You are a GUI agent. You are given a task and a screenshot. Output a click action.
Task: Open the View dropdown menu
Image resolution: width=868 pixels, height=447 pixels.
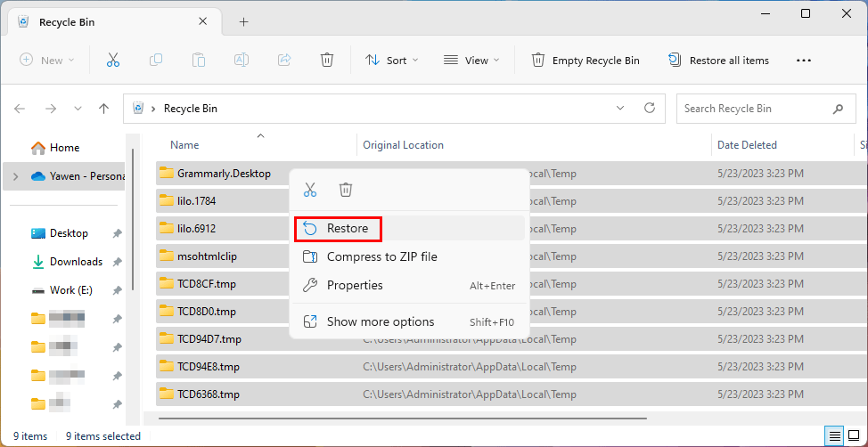tap(471, 61)
